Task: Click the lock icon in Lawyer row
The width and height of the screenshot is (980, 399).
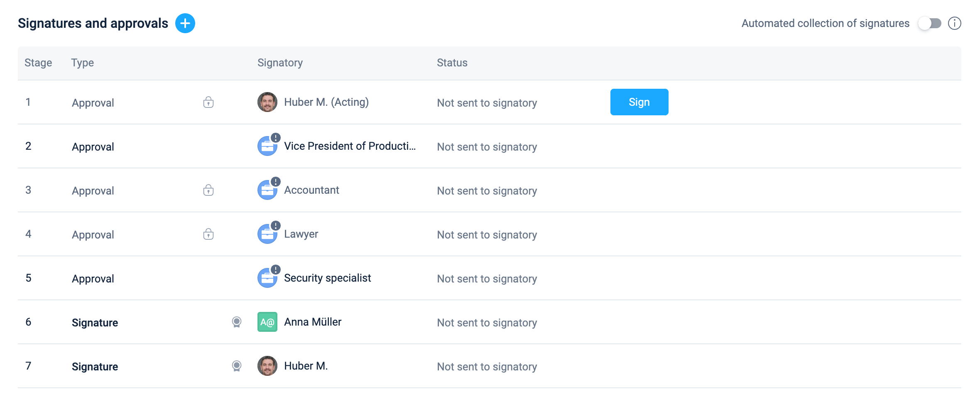Action: tap(208, 234)
